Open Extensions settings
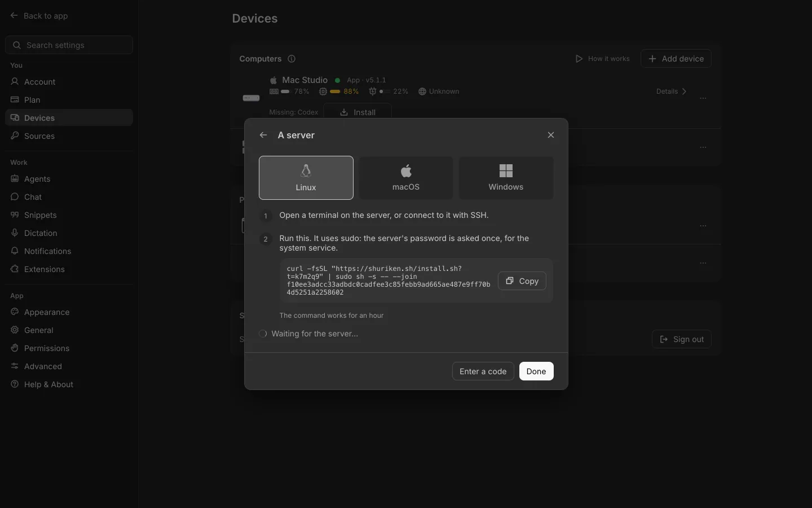This screenshot has width=812, height=508. pos(69,269)
